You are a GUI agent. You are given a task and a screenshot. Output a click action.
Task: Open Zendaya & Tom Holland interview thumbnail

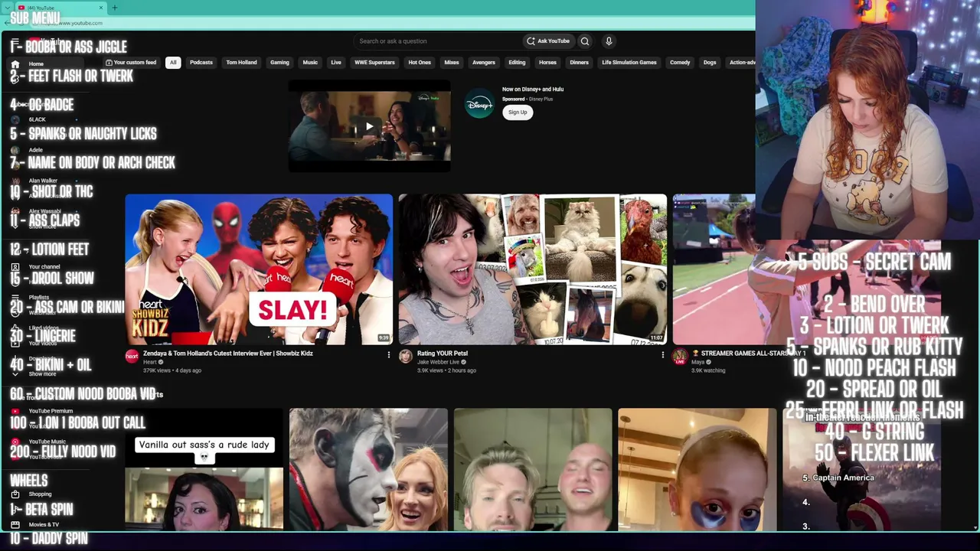pyautogui.click(x=259, y=269)
